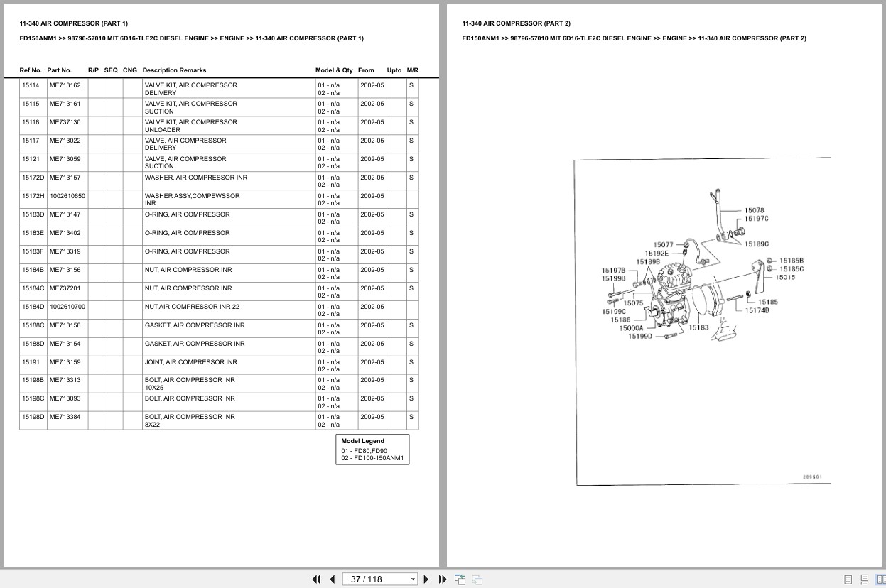Click diagram callout 15078
The width and height of the screenshot is (886, 588).
click(755, 210)
